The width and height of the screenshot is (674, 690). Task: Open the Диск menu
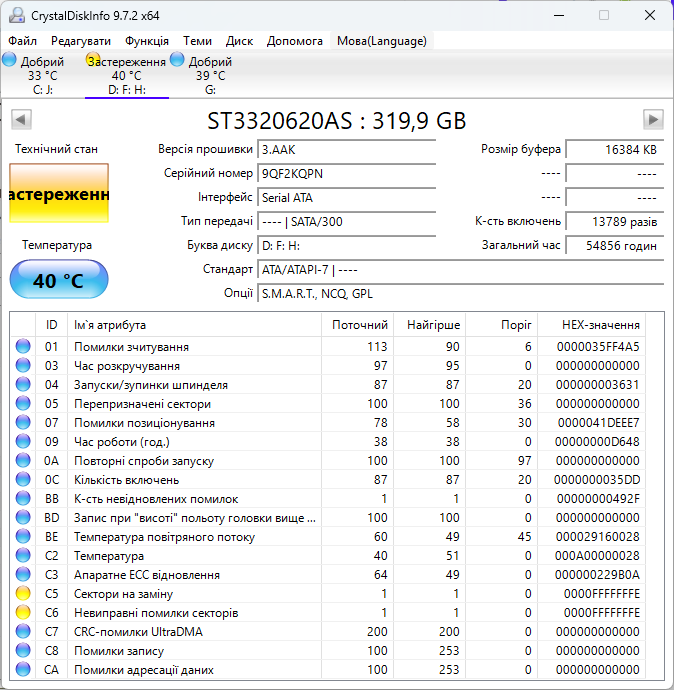pos(239,41)
